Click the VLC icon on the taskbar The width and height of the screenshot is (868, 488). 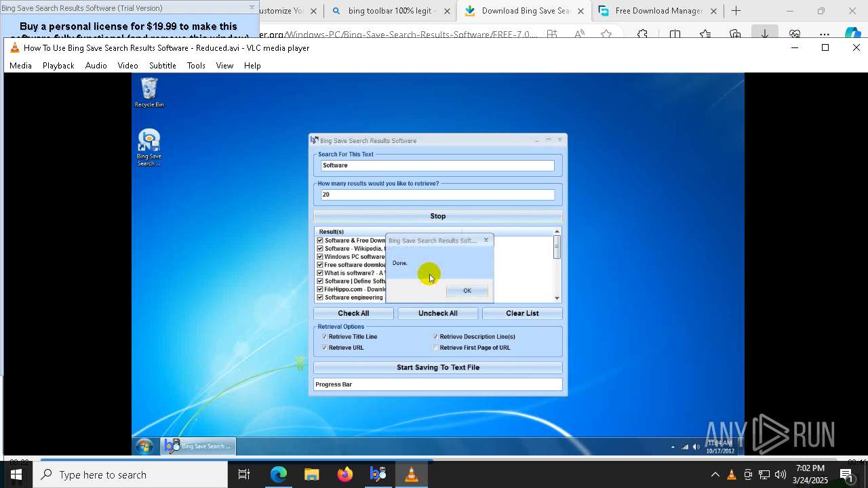click(411, 474)
